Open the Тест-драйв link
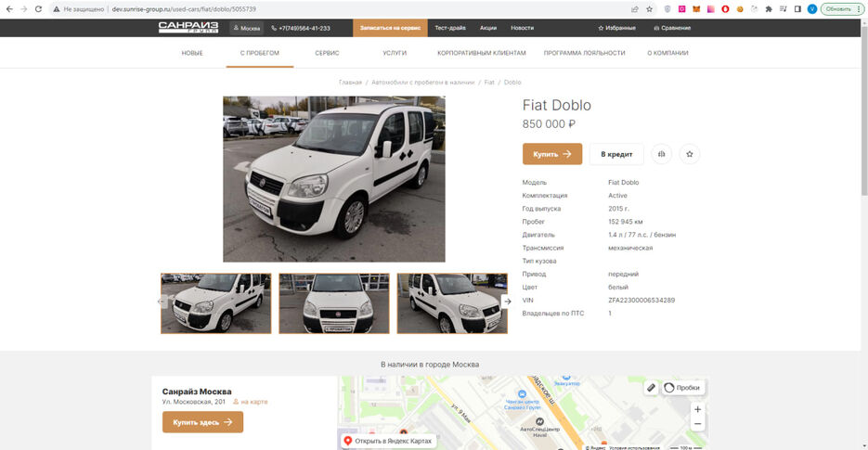Image resolution: width=868 pixels, height=450 pixels. (450, 28)
